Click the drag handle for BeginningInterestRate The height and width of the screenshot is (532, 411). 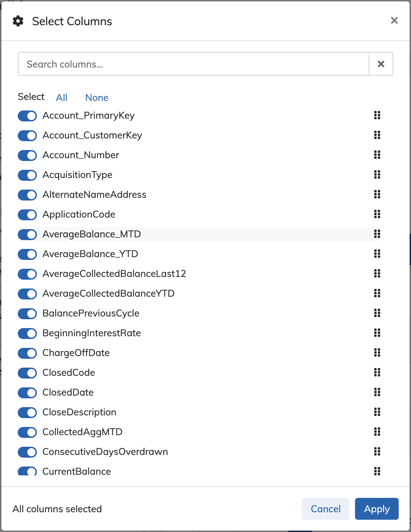(377, 333)
